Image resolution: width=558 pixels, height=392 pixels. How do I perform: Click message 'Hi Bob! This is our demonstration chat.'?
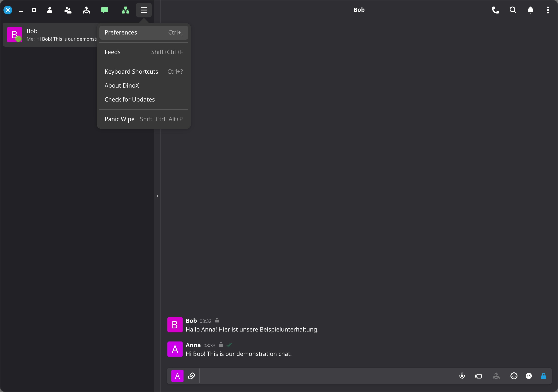(x=239, y=354)
